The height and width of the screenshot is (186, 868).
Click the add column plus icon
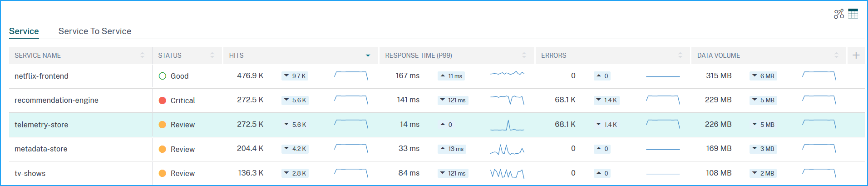[x=856, y=55]
